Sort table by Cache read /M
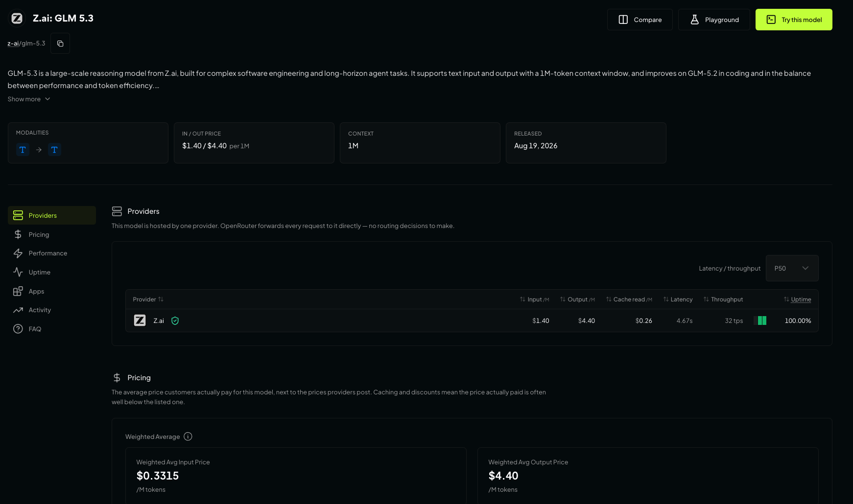The image size is (853, 504). [x=629, y=299]
